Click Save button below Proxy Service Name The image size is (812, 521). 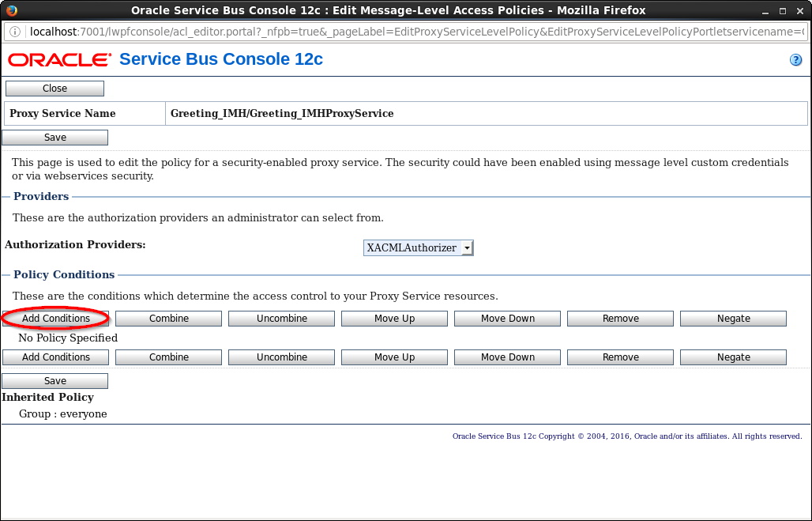pos(55,138)
